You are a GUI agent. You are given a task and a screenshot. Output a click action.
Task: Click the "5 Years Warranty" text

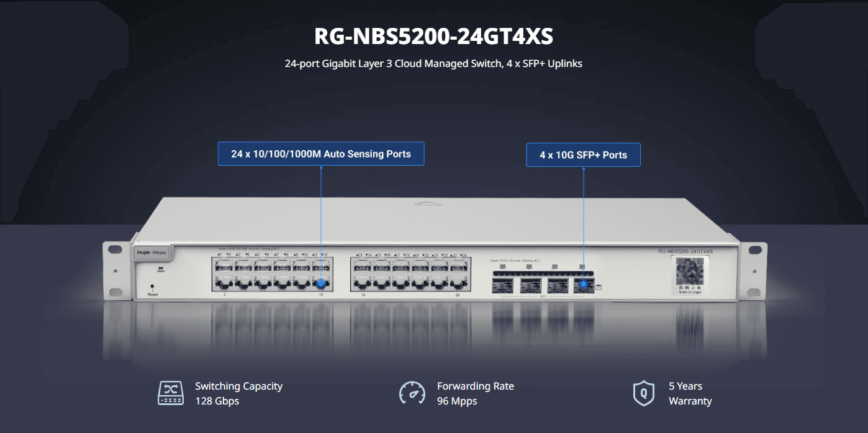point(690,393)
